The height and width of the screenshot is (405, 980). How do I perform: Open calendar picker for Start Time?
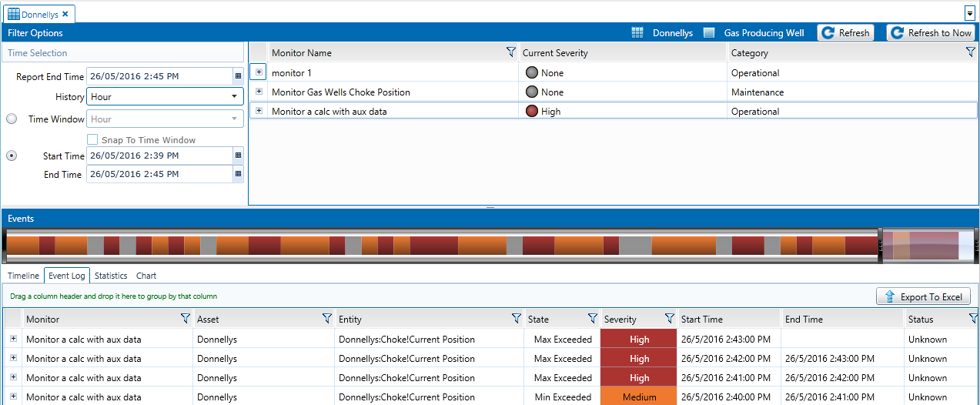click(x=238, y=156)
